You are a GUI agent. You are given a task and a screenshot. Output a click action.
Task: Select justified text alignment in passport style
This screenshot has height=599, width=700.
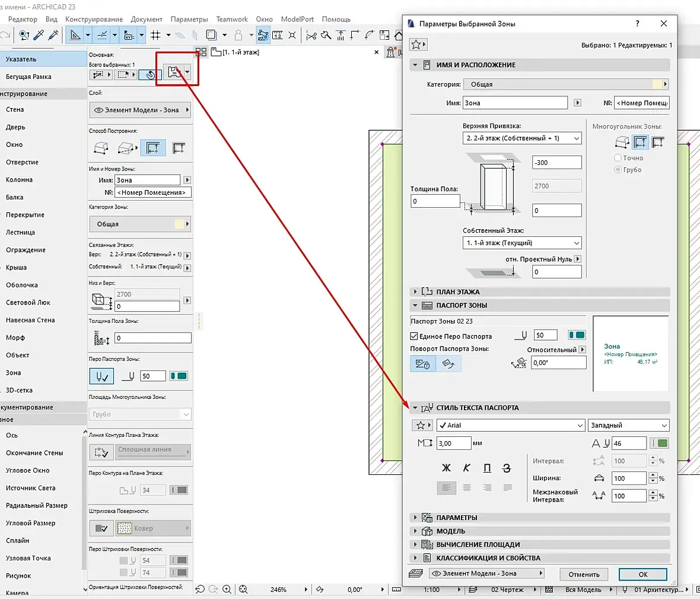[508, 488]
